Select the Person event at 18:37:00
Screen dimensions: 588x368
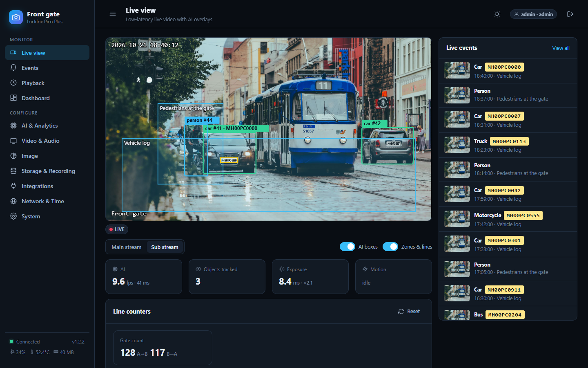tap(508, 95)
